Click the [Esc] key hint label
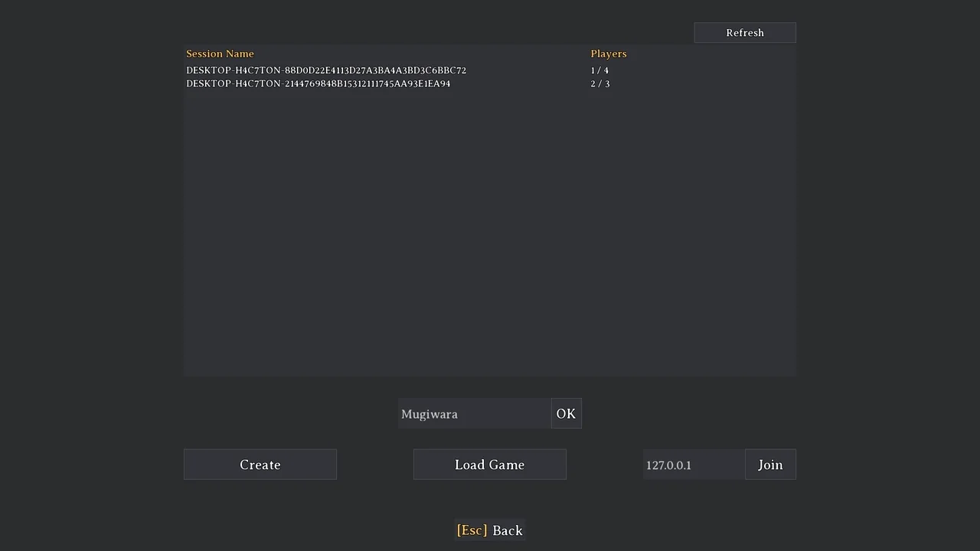The width and height of the screenshot is (980, 551). coord(472,530)
